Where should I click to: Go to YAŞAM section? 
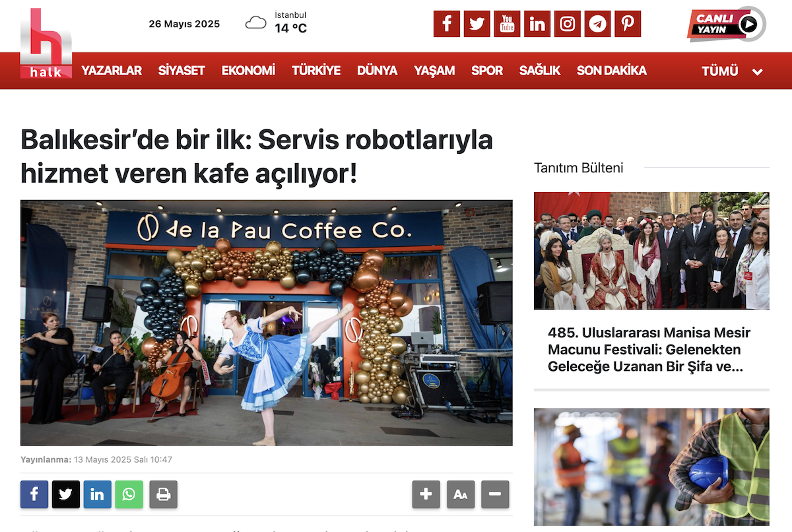click(434, 71)
